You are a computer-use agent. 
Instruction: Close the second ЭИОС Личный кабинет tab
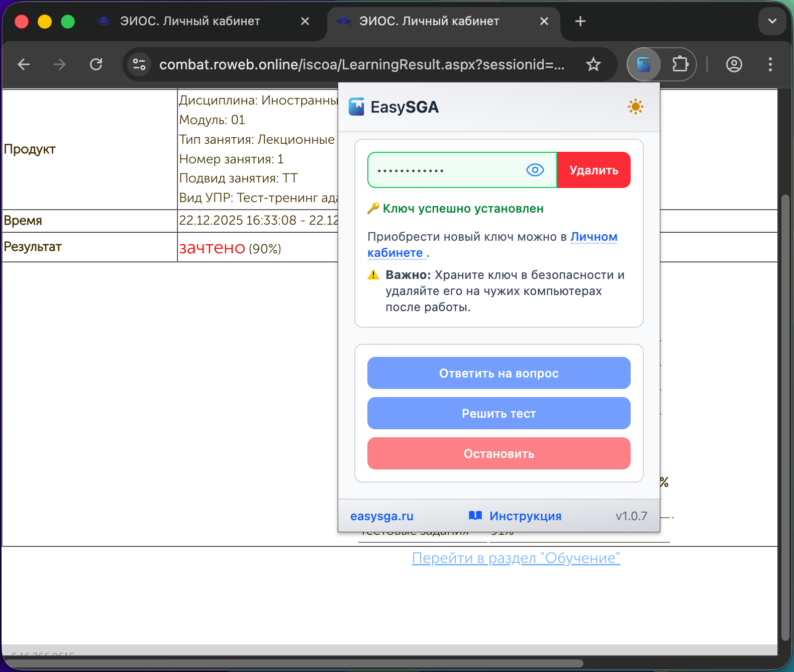(x=544, y=21)
